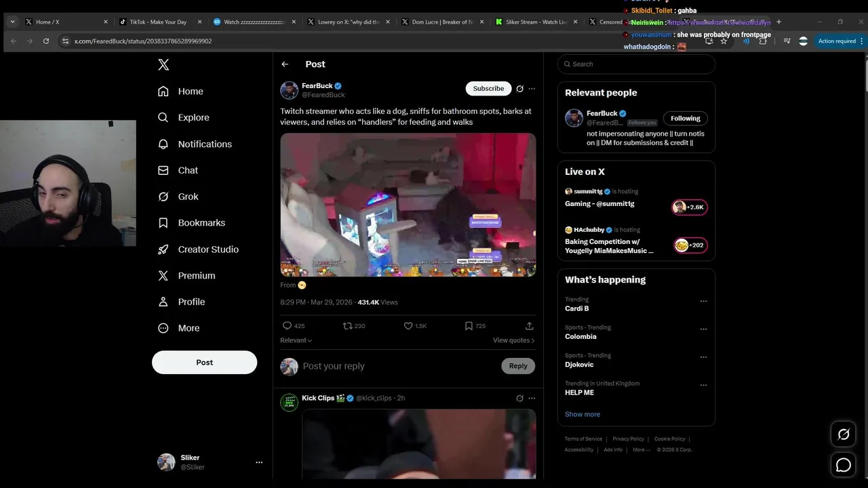
Task: Open more options for Djokovic trend
Action: (x=703, y=357)
